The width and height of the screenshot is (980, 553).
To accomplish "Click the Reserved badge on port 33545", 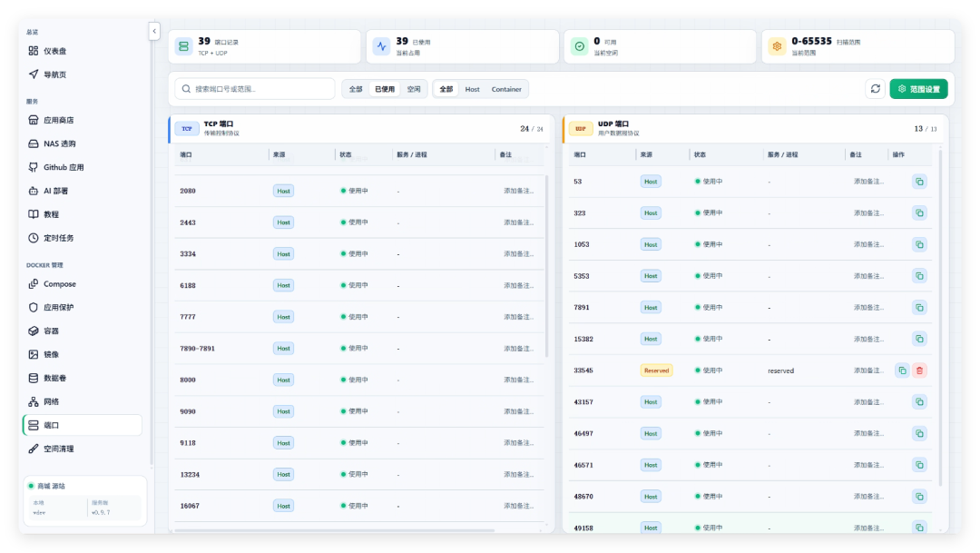I will (656, 370).
